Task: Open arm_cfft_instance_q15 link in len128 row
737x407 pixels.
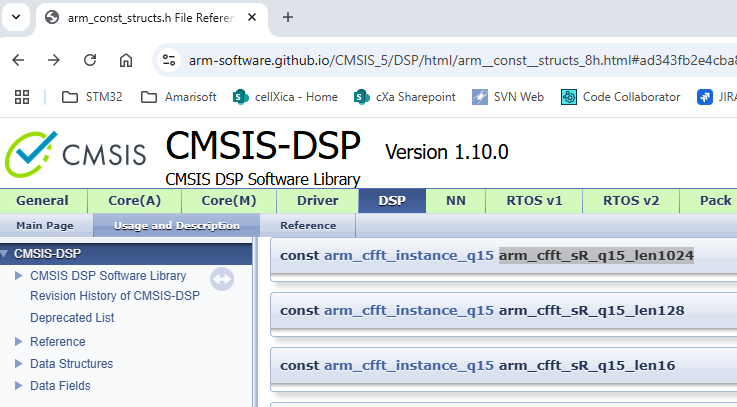Action: 409,311
